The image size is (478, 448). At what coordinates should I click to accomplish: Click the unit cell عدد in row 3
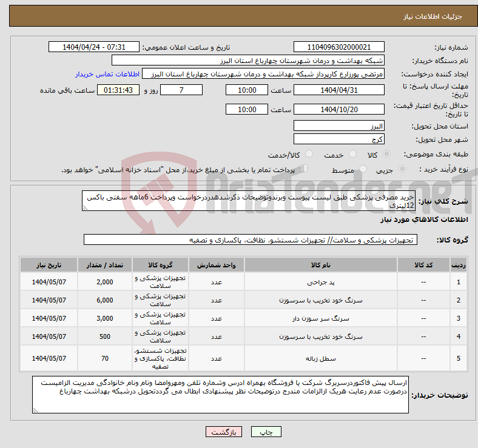pyautogui.click(x=217, y=318)
